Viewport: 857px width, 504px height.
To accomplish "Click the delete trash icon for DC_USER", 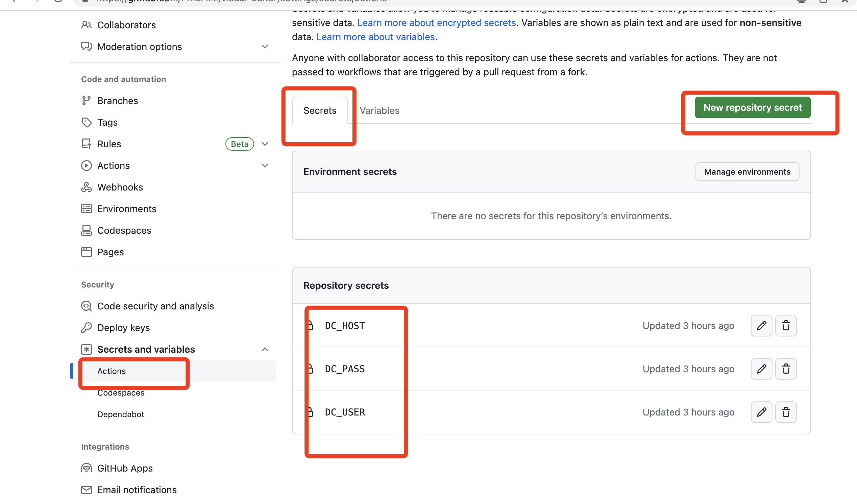I will pos(785,412).
